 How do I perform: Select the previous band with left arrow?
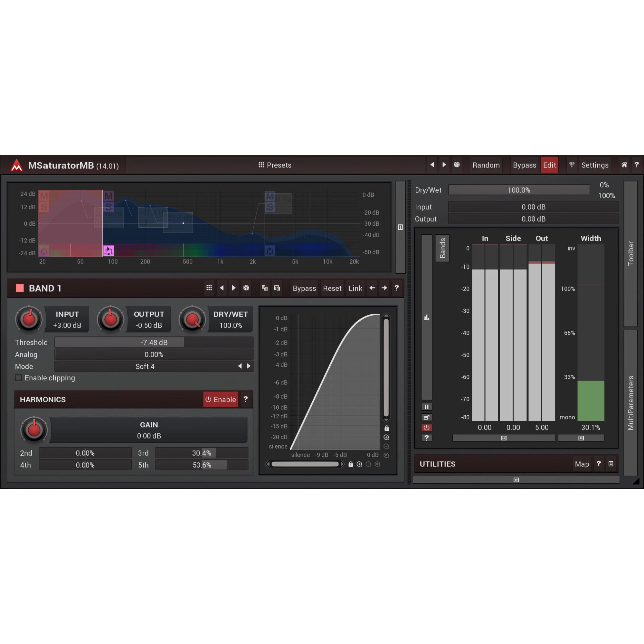pyautogui.click(x=372, y=288)
